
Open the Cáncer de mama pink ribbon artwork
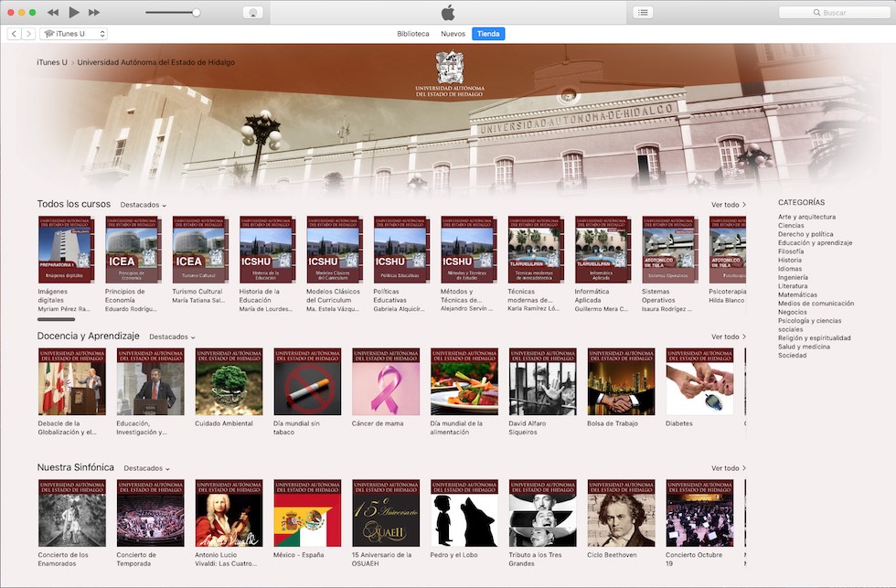point(386,381)
